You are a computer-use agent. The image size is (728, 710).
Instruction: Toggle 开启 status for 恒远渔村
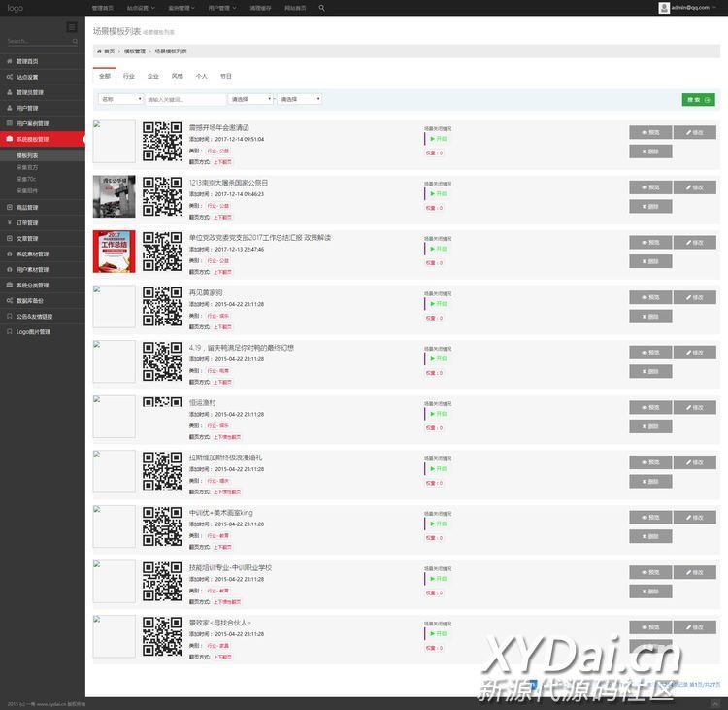(x=439, y=414)
